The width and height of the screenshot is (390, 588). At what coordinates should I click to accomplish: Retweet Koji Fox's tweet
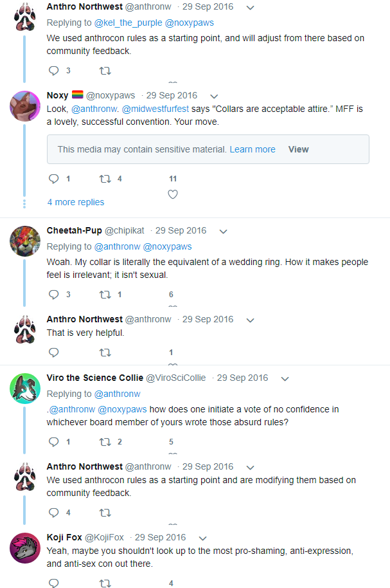[x=105, y=583]
